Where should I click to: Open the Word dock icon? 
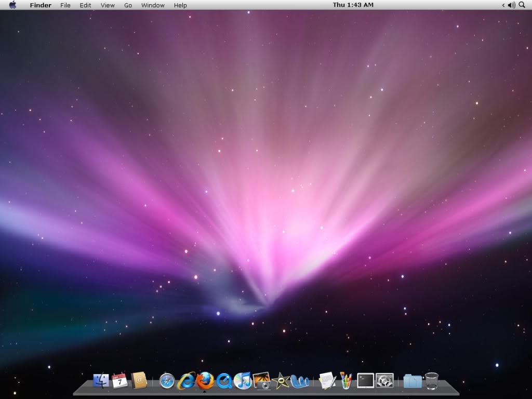pyautogui.click(x=300, y=381)
